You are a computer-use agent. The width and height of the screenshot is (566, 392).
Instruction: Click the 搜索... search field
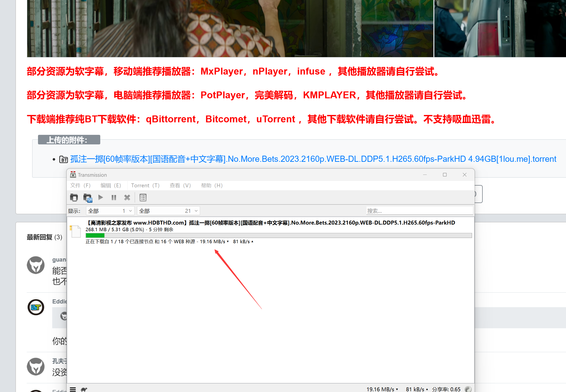point(420,211)
